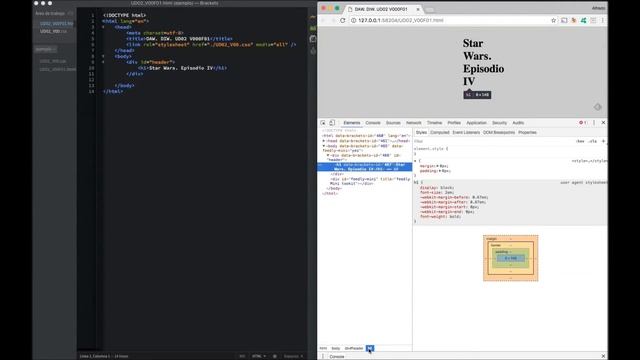Toggle .cls class editor
The image size is (640, 360).
tap(593, 141)
